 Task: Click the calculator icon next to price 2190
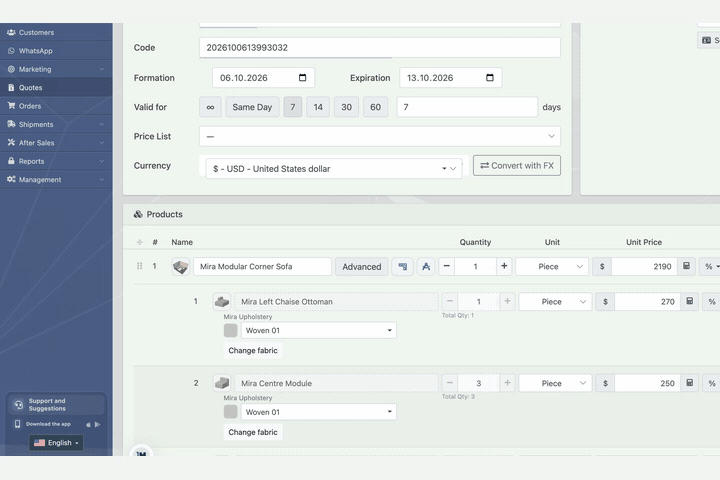[686, 266]
